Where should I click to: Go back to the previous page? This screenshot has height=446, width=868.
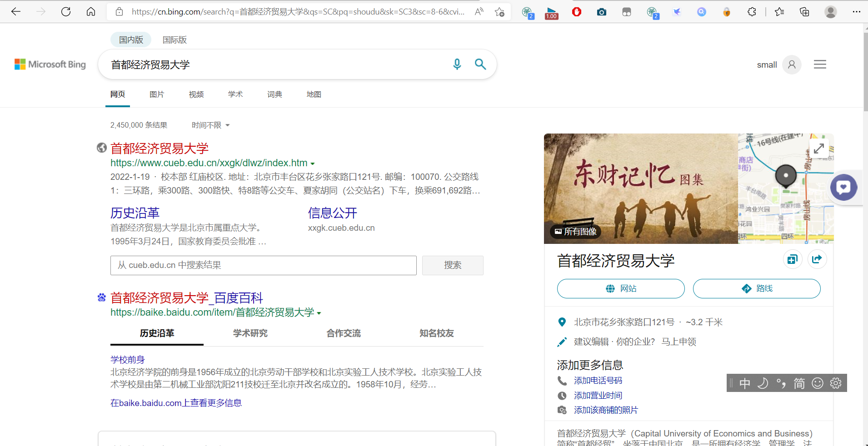pyautogui.click(x=16, y=12)
